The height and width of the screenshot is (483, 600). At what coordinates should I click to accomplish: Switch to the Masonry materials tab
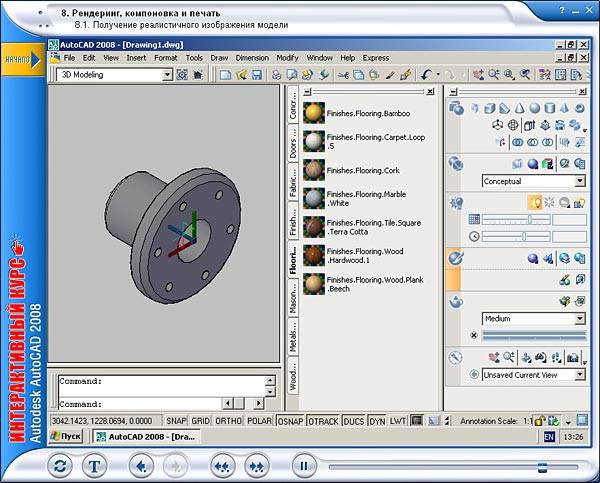tap(293, 296)
